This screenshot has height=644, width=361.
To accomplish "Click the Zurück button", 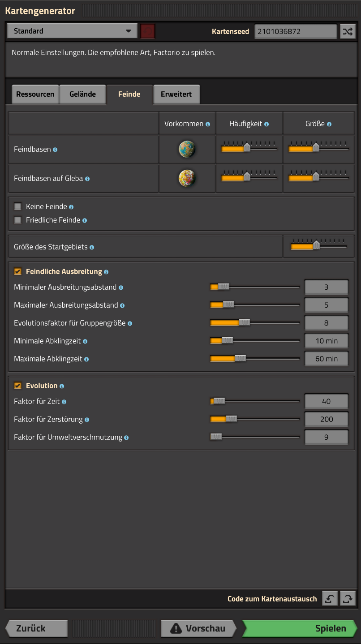I will click(x=36, y=628).
